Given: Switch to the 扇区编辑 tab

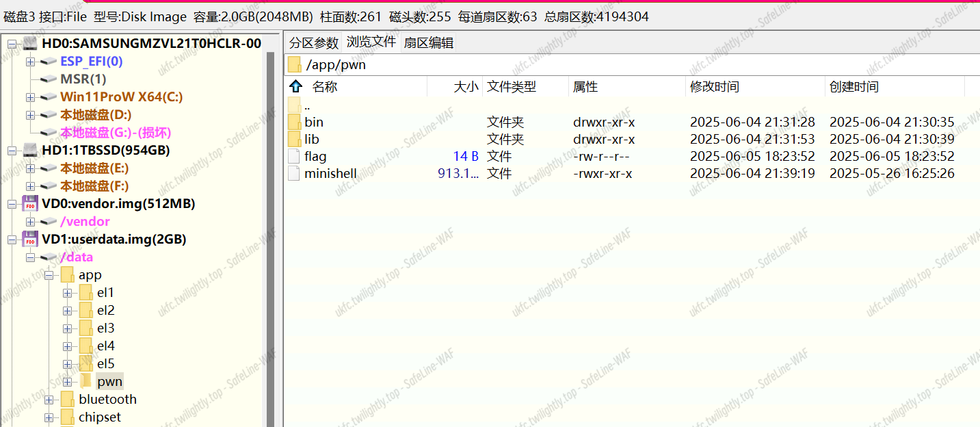Looking at the screenshot, I should coord(428,43).
